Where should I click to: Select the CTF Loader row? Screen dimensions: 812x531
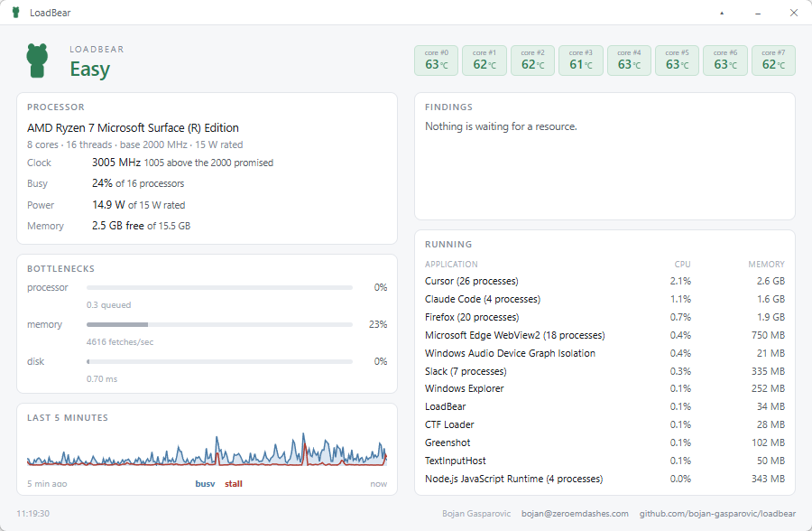(604, 424)
